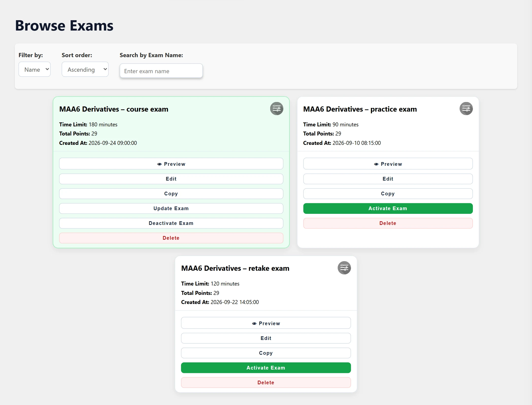The height and width of the screenshot is (405, 532).
Task: Click title 'MAA6 Derivatives – retake exam'
Action: 235,268
